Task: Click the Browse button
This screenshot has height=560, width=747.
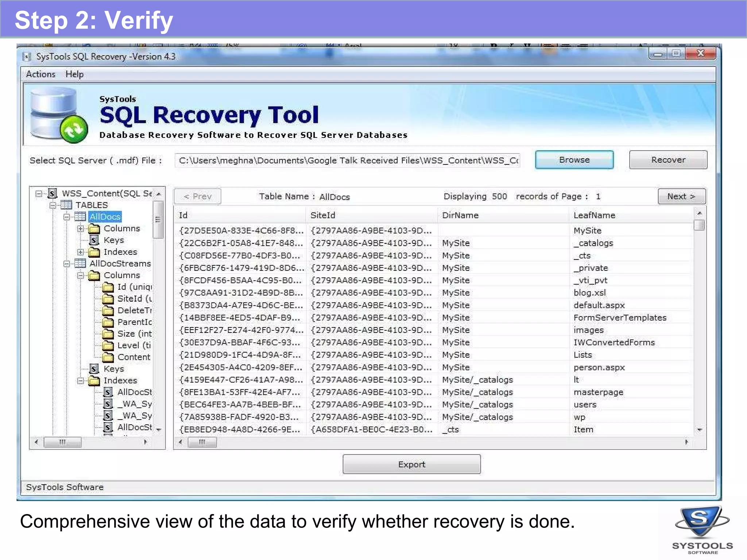Action: point(574,160)
